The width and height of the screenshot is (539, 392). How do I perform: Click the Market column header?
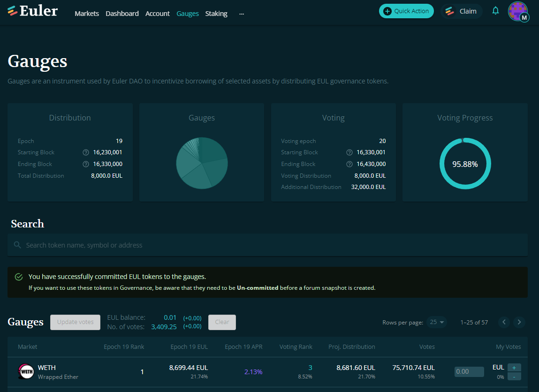click(x=28, y=347)
